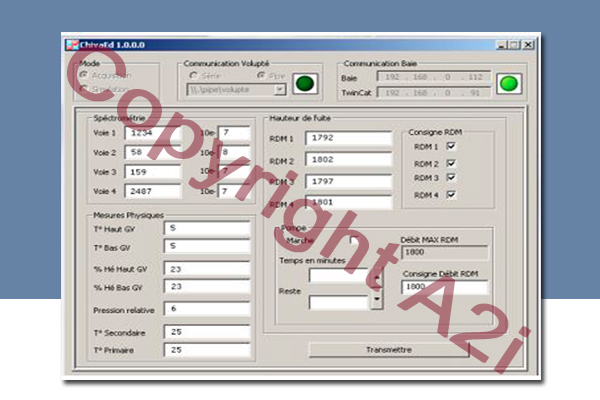Click the Voie 1 value field
Screen dimensions: 600x400
pos(152,132)
